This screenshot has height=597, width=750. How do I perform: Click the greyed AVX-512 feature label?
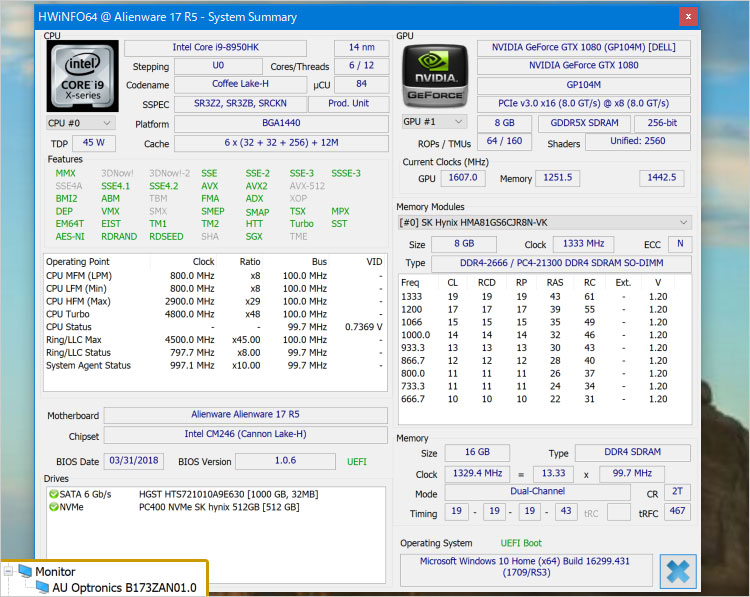pyautogui.click(x=307, y=186)
